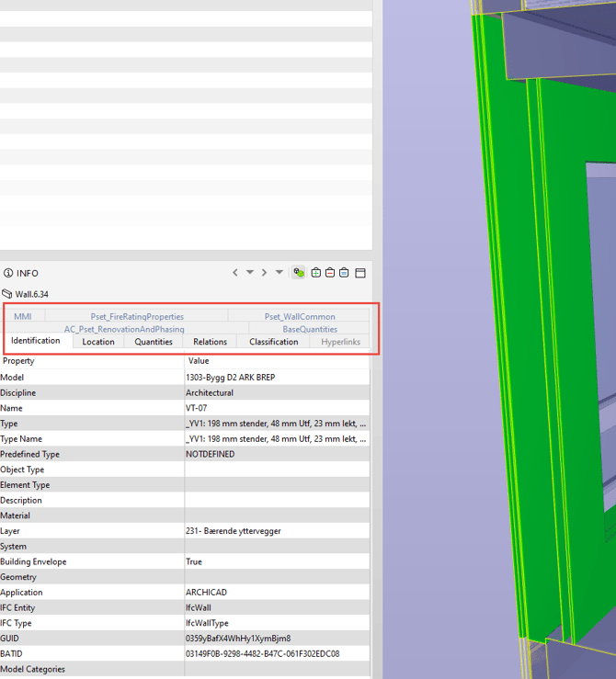Click the IfcWallType value

207,623
